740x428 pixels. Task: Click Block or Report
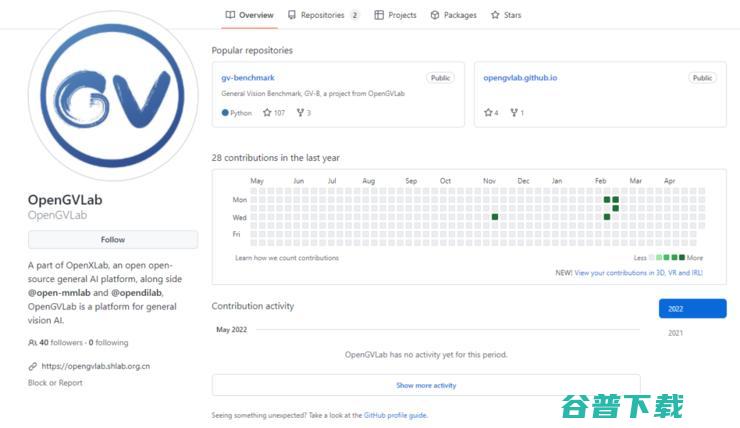point(55,383)
